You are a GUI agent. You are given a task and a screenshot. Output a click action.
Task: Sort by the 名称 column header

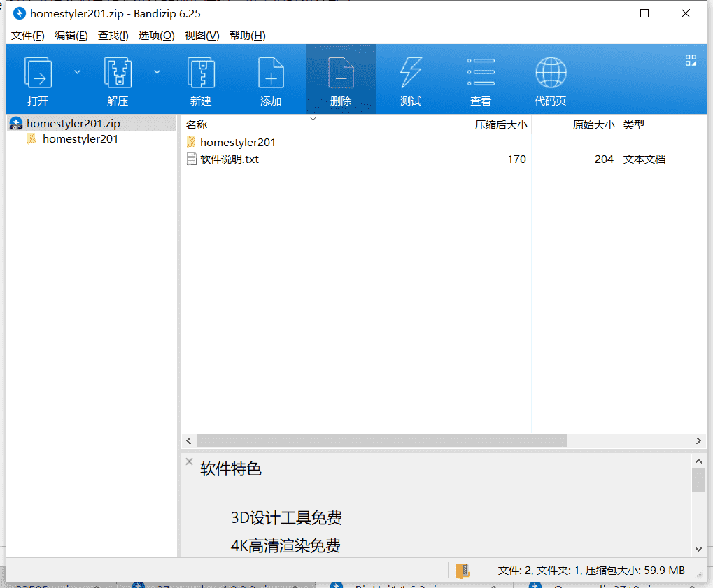(197, 124)
